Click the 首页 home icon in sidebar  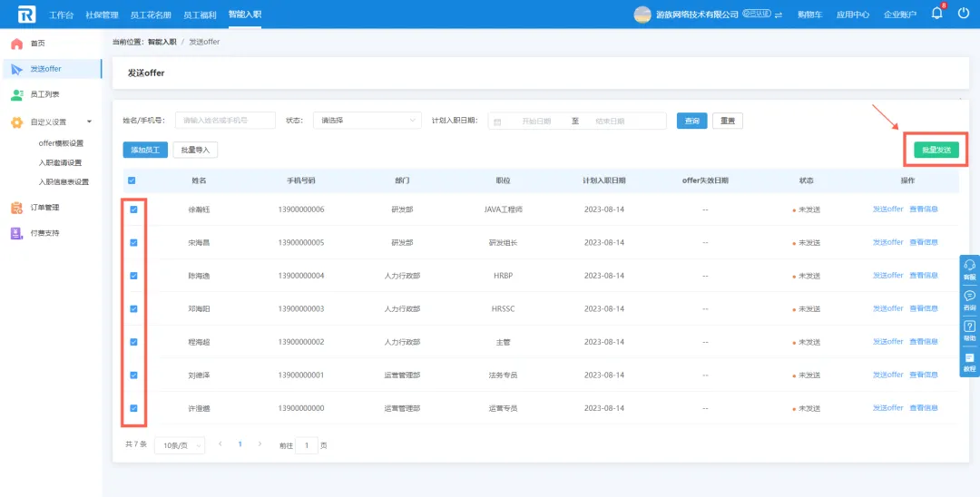tap(17, 44)
